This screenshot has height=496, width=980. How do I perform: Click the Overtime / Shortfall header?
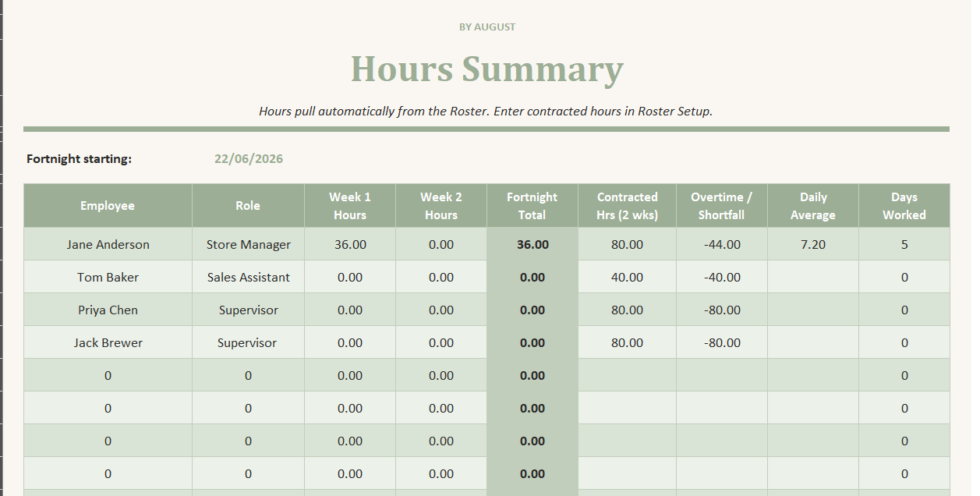point(722,206)
